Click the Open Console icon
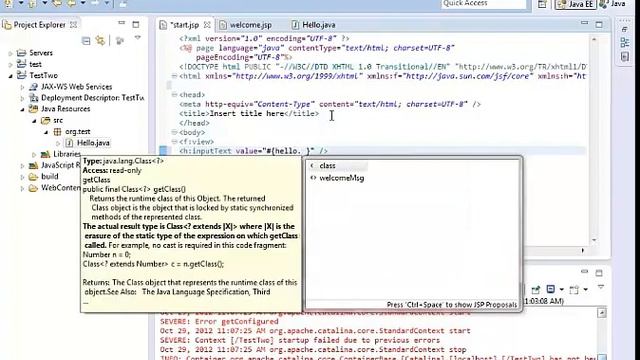The image size is (640, 360). 574,289
